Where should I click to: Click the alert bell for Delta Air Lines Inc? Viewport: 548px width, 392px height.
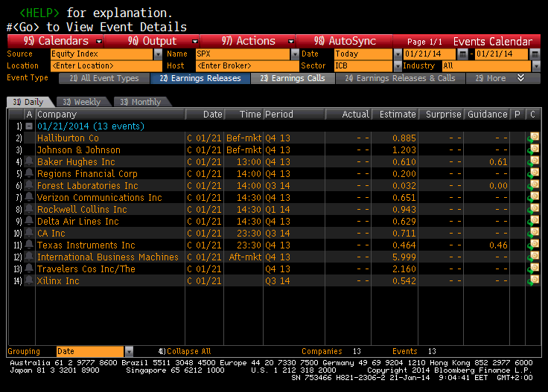(29, 221)
